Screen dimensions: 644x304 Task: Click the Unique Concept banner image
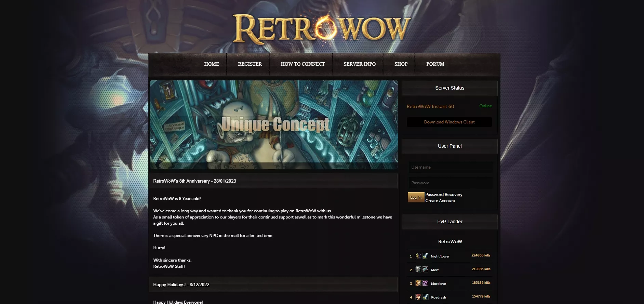pos(274,125)
